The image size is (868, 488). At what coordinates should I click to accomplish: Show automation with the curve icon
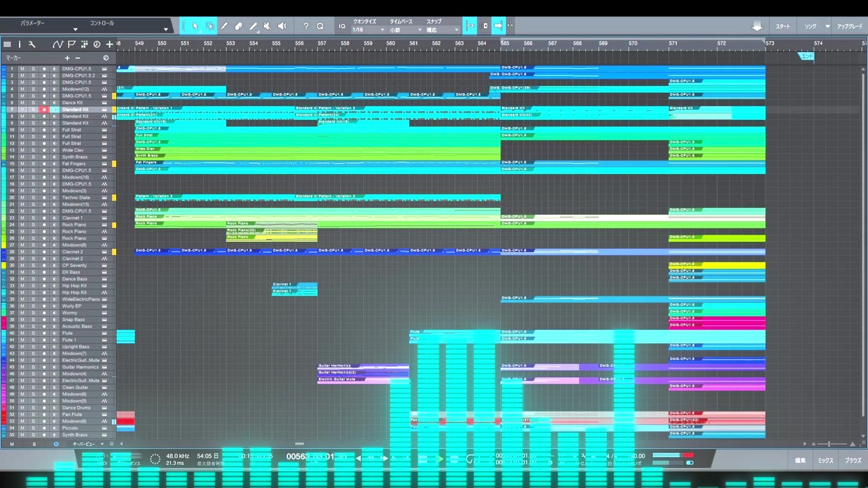[x=58, y=44]
